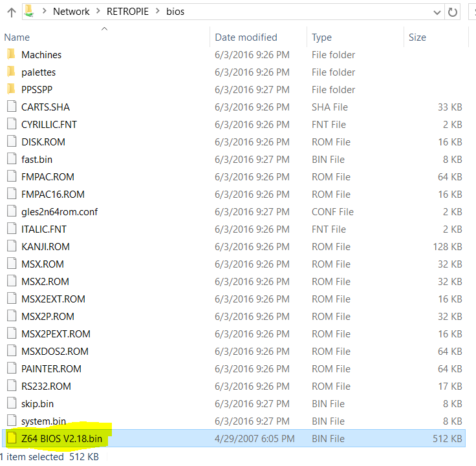Image resolution: width=476 pixels, height=466 pixels.
Task: Click sort direction arrow above Name
Action: 104,29
